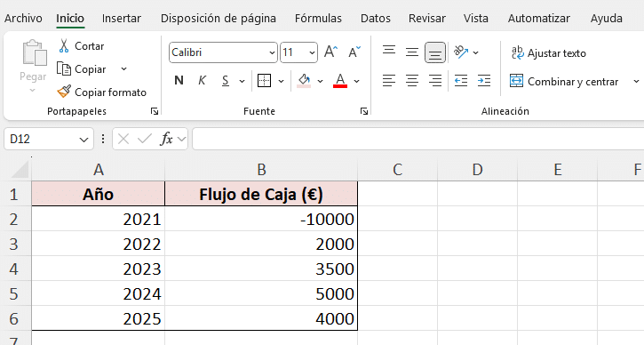
Task: Open the font size 11 dropdown
Action: pos(312,52)
